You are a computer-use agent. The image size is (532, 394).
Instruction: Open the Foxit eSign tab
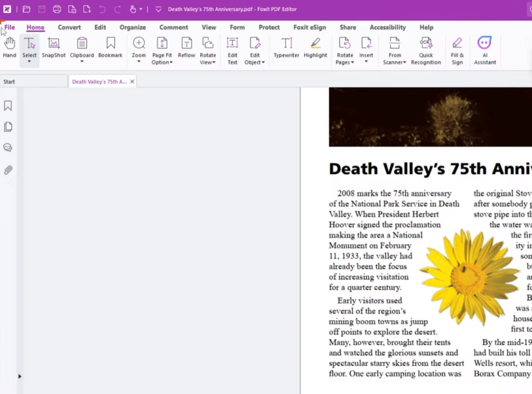click(310, 27)
